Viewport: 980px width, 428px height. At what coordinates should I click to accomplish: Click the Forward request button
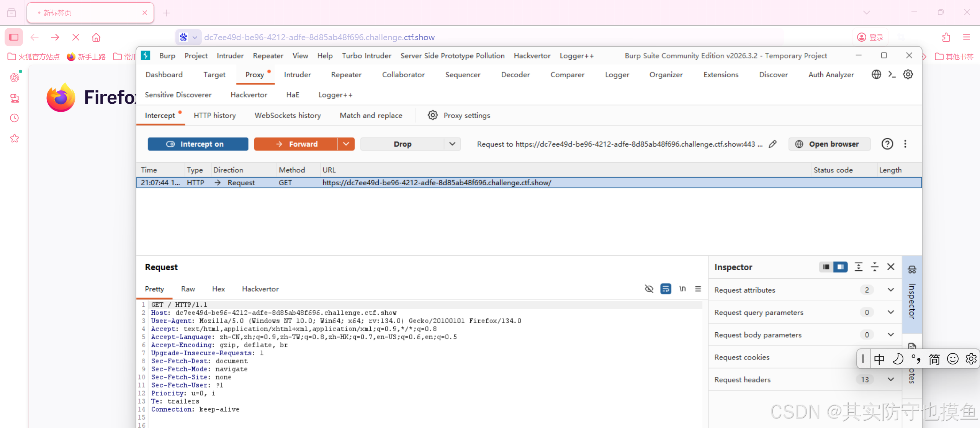click(x=296, y=144)
